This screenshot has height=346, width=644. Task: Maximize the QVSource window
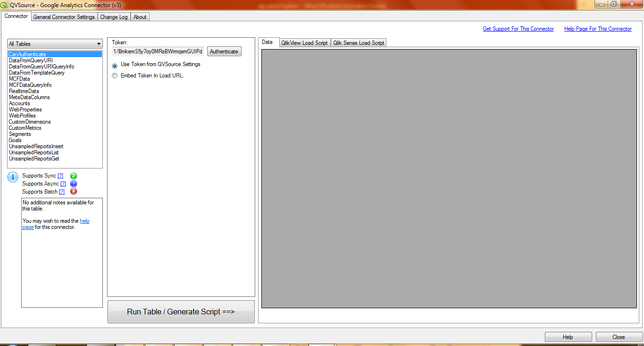(614, 4)
